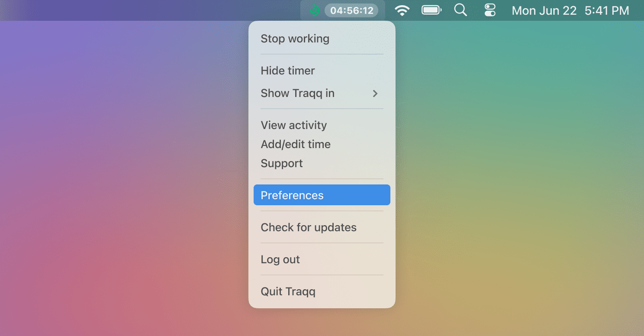Image resolution: width=644 pixels, height=336 pixels.
Task: Click the 5:41 PM clock
Action: 607,11
